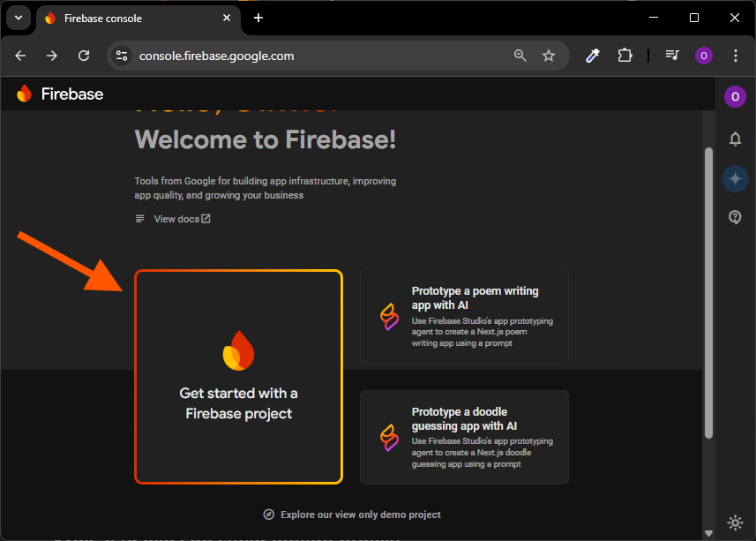The width and height of the screenshot is (756, 541).
Task: Open Firebase notifications bell
Action: click(x=735, y=139)
